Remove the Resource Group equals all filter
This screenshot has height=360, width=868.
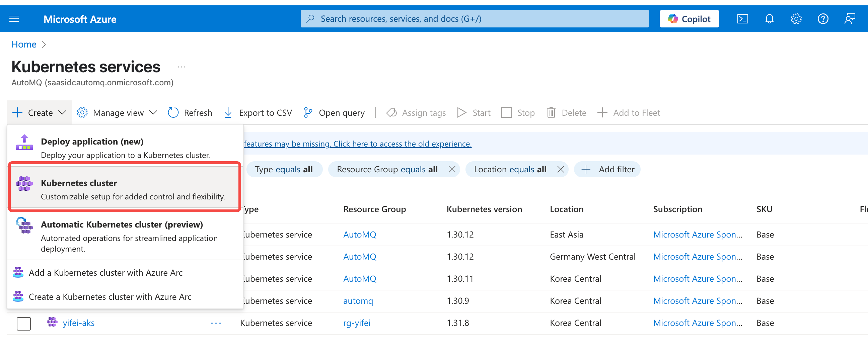pyautogui.click(x=452, y=169)
